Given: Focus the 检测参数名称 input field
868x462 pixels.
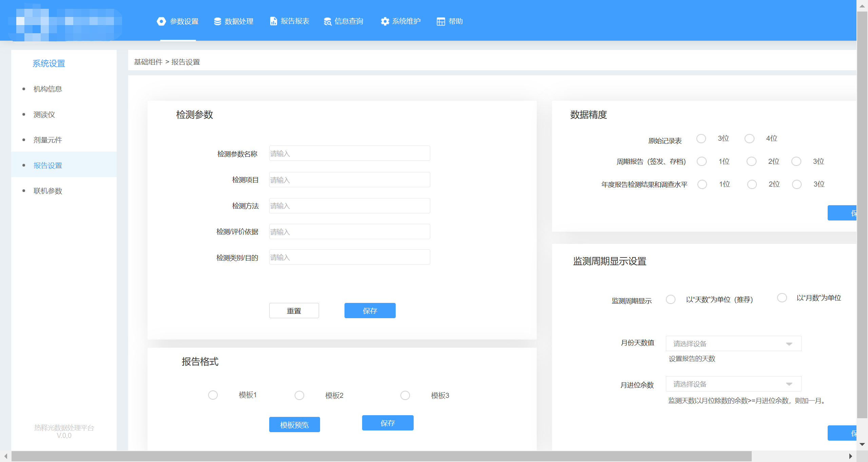Looking at the screenshot, I should 350,153.
